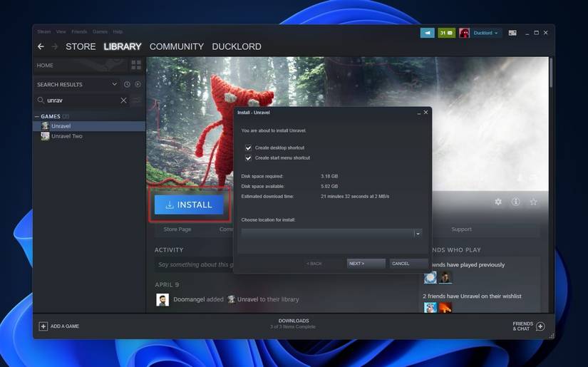
Task: Open the Friends menu
Action: (79, 32)
